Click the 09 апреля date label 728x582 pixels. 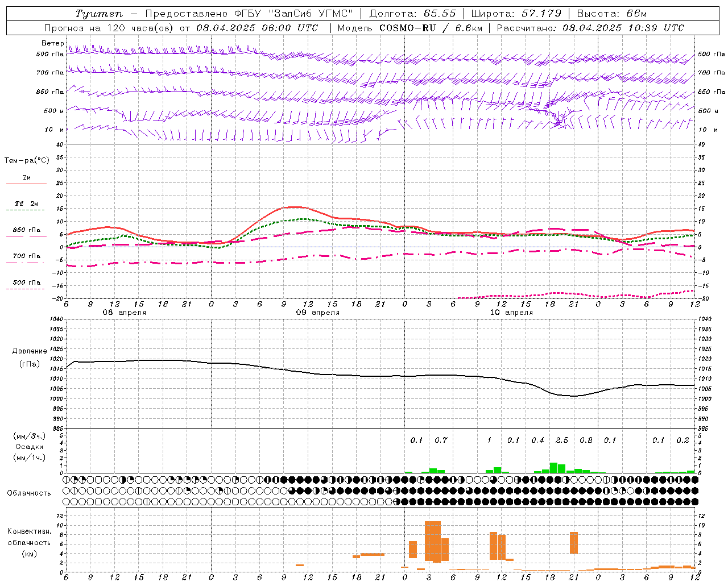click(x=317, y=313)
